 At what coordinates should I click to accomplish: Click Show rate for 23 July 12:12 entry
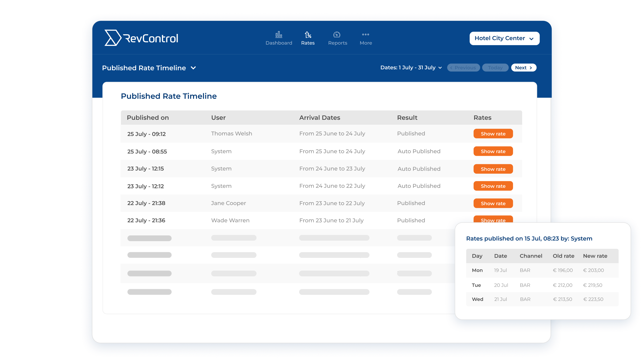point(493,186)
